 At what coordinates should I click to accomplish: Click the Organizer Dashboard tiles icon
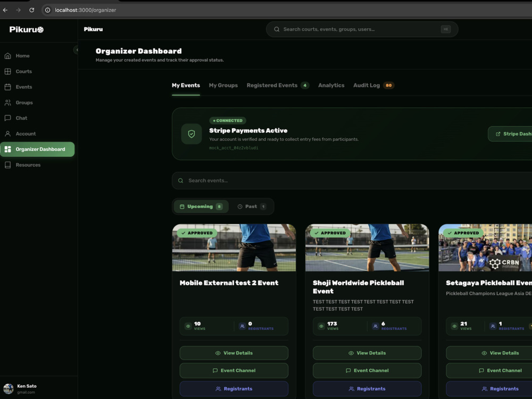pyautogui.click(x=8, y=149)
